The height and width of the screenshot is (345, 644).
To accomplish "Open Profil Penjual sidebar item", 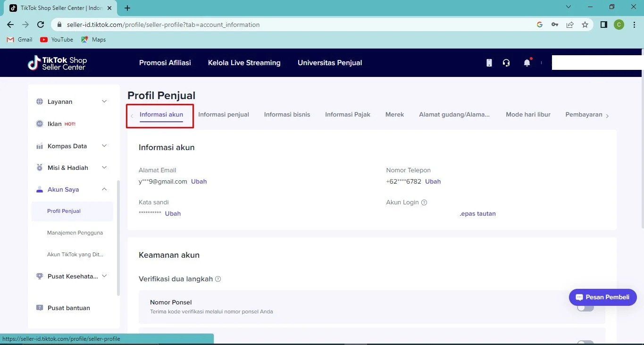I will click(72, 211).
